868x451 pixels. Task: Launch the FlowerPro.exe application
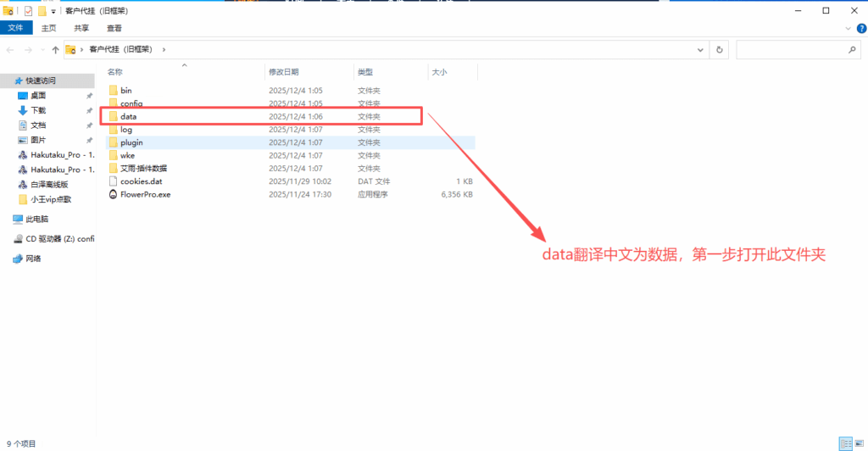(x=145, y=194)
